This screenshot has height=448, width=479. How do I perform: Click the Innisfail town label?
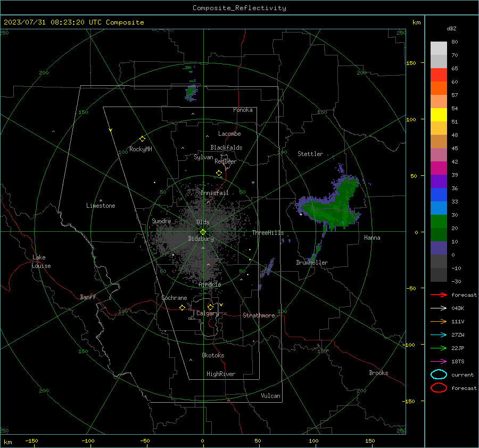click(x=214, y=193)
